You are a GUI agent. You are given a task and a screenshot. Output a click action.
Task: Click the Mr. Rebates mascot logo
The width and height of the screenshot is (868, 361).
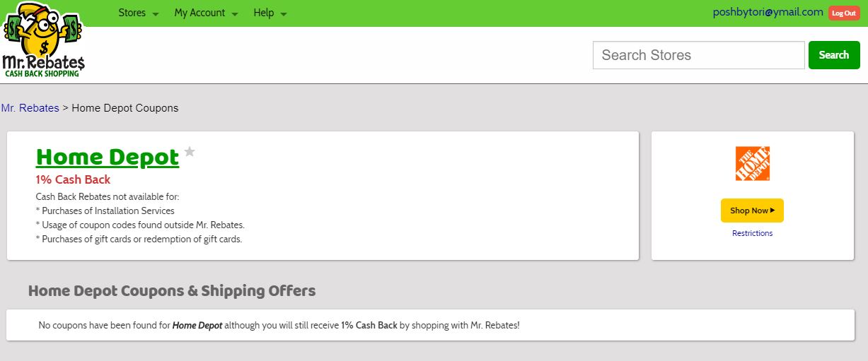[x=44, y=40]
